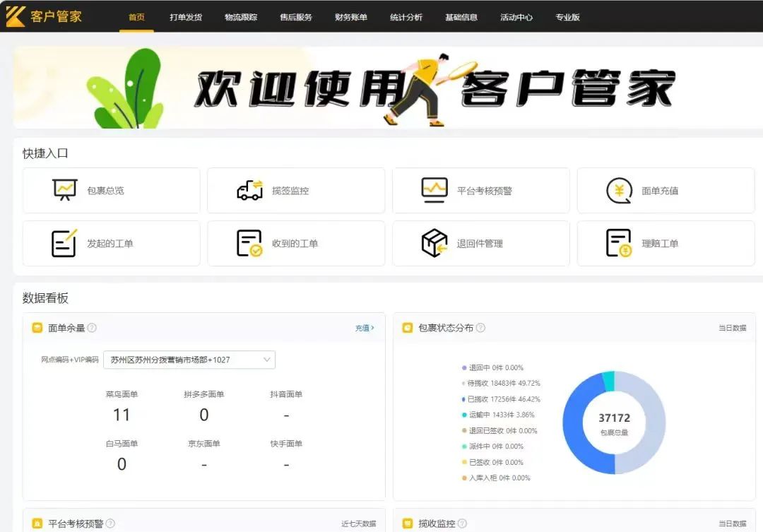Image resolution: width=763 pixels, height=532 pixels.
Task: Click the 收到的工单 checkmark document icon
Action: [x=249, y=243]
